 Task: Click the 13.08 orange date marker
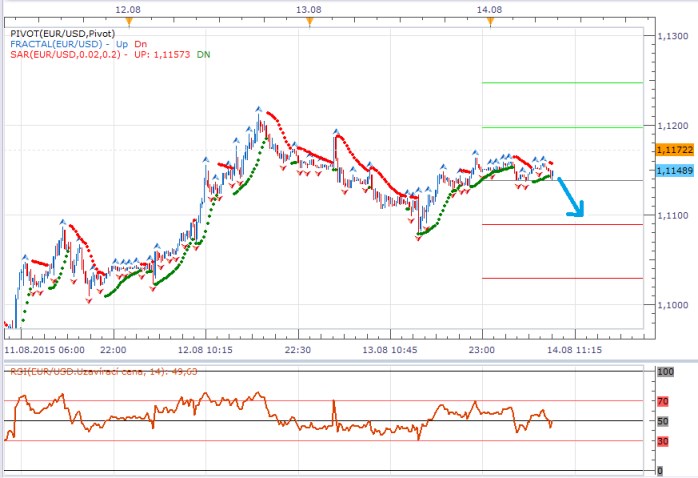pyautogui.click(x=309, y=20)
